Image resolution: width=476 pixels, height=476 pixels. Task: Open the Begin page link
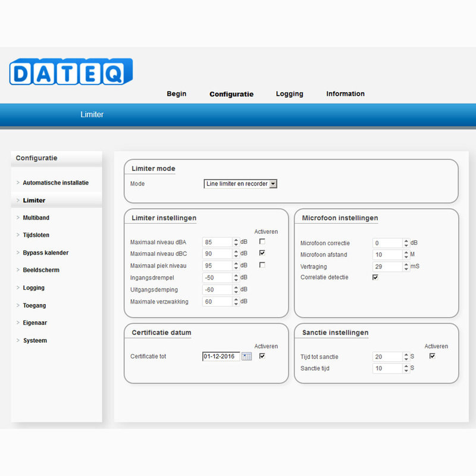click(176, 94)
